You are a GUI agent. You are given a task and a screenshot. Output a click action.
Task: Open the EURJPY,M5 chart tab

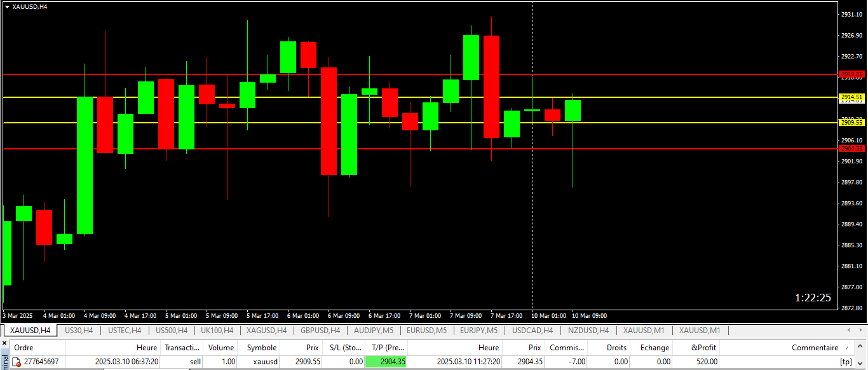click(x=478, y=331)
